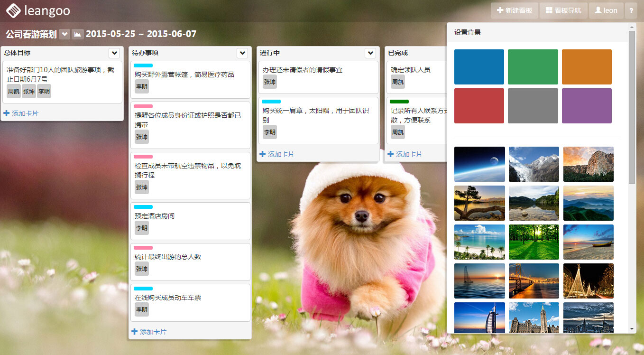The width and height of the screenshot is (644, 355).
Task: Add a card to the 总体目标 list
Action: (21, 113)
